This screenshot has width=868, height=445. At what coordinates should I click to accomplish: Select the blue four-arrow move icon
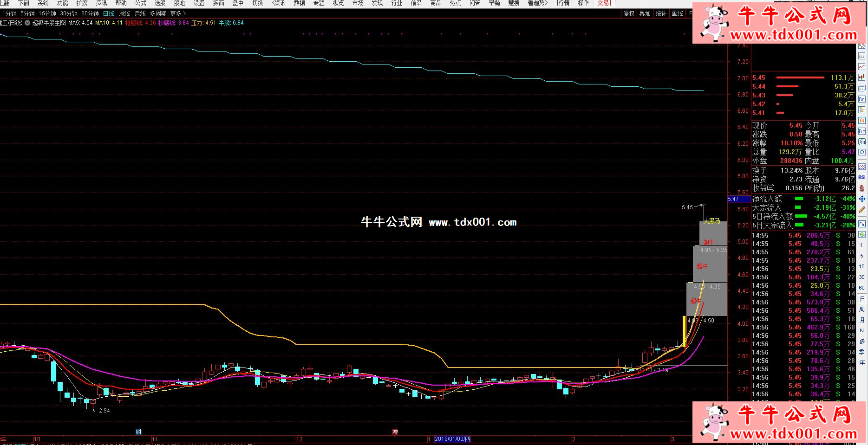(861, 199)
